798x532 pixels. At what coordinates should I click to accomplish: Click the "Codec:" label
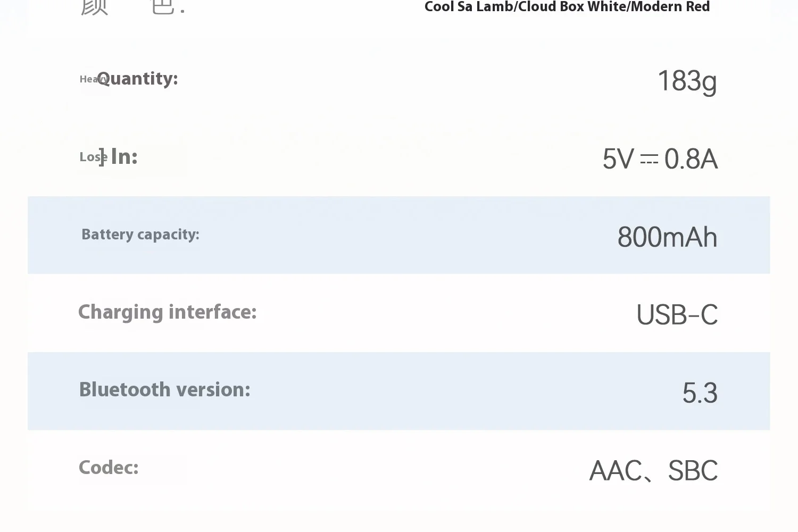pyautogui.click(x=109, y=468)
